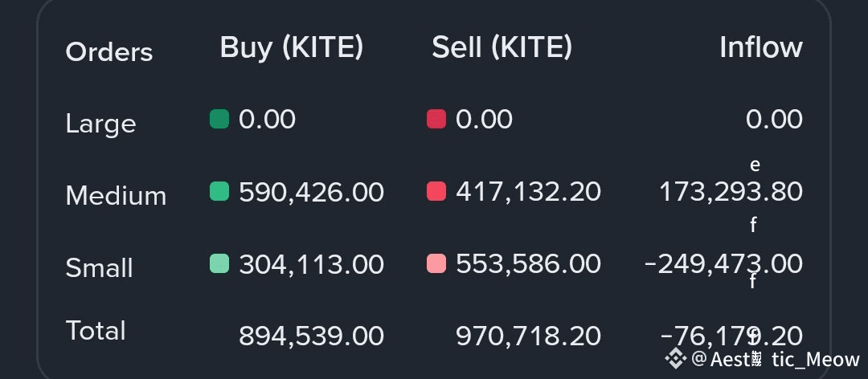The height and width of the screenshot is (379, 868).
Task: Select the Medium inflow value 173,293.80
Action: point(731,192)
